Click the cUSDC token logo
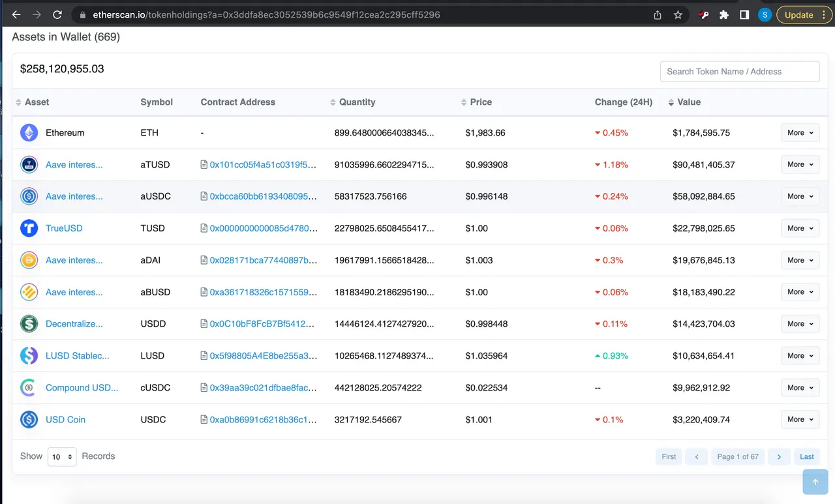The height and width of the screenshot is (504, 835). click(x=29, y=388)
